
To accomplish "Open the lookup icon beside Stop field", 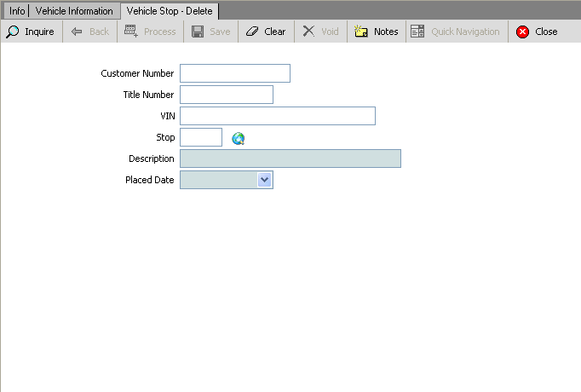I will [x=239, y=138].
